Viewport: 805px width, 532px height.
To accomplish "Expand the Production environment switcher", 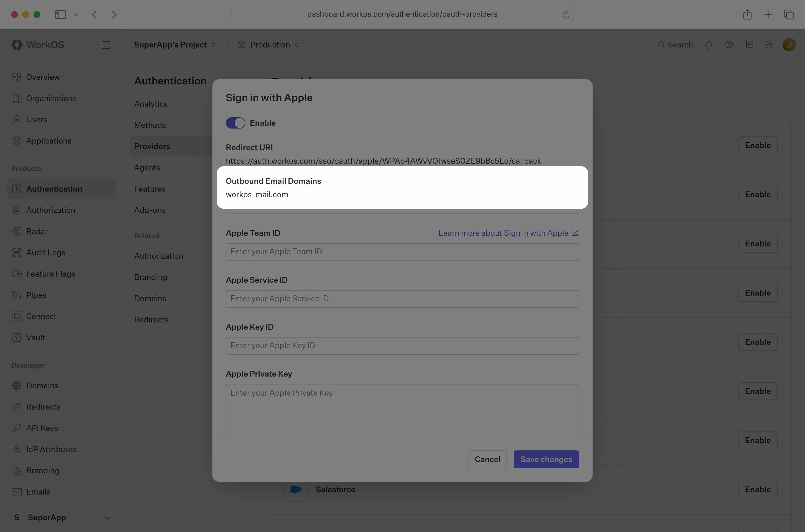I will (x=268, y=45).
